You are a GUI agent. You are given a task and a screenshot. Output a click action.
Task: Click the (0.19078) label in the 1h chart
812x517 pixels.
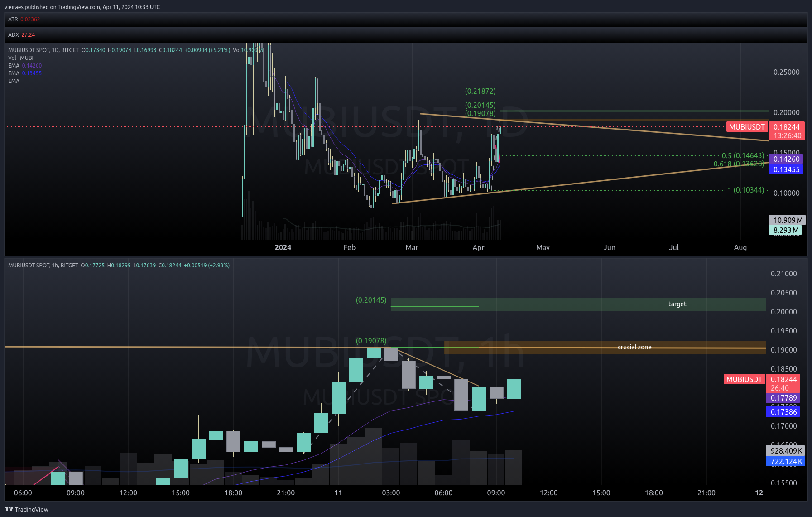click(371, 341)
